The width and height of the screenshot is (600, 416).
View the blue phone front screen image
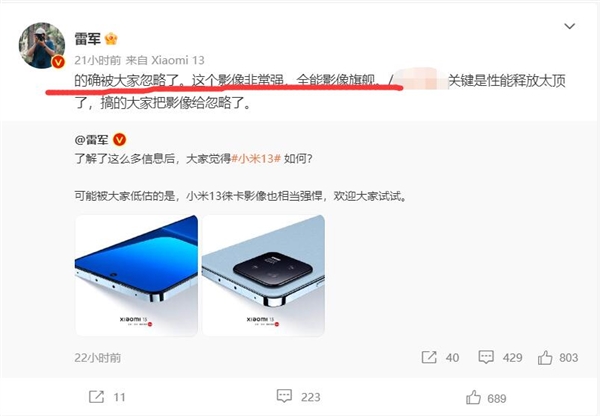tap(137, 276)
